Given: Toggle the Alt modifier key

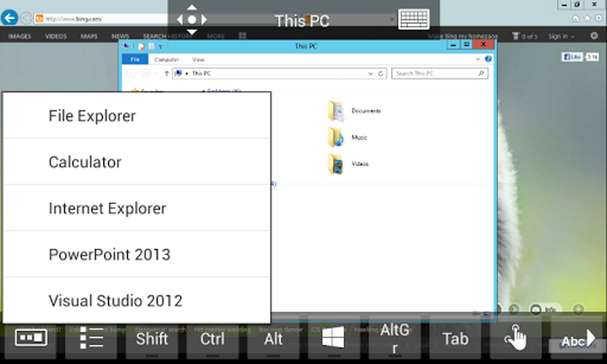Looking at the screenshot, I should 273,339.
